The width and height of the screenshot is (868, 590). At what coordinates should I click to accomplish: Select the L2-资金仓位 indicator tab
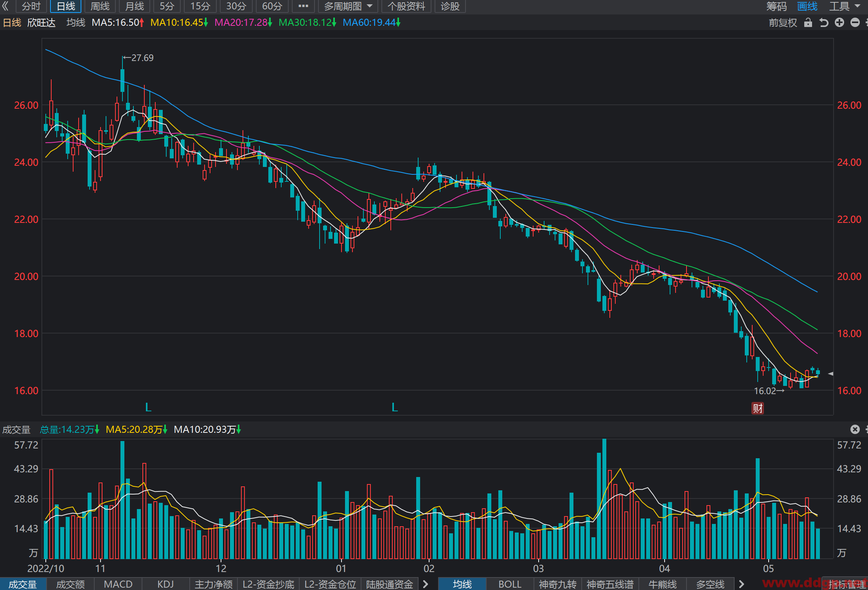tap(330, 584)
